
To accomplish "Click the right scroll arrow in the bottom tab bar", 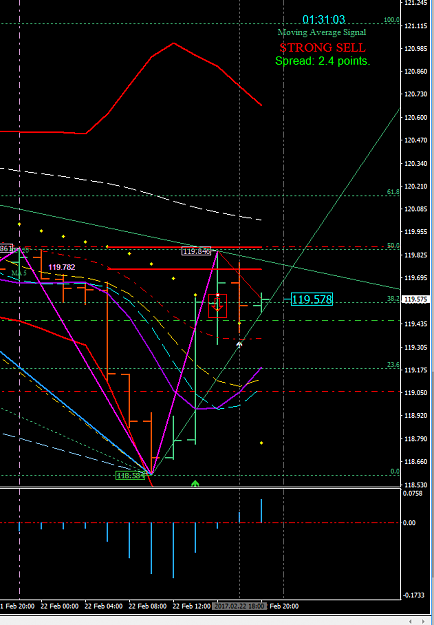I will (422, 621).
